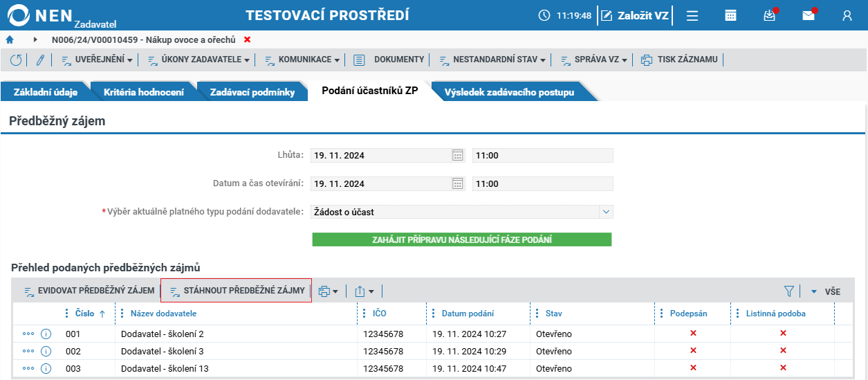Viewport: 868px width, 380px height.
Task: Open the mail envelope icon
Action: (809, 15)
